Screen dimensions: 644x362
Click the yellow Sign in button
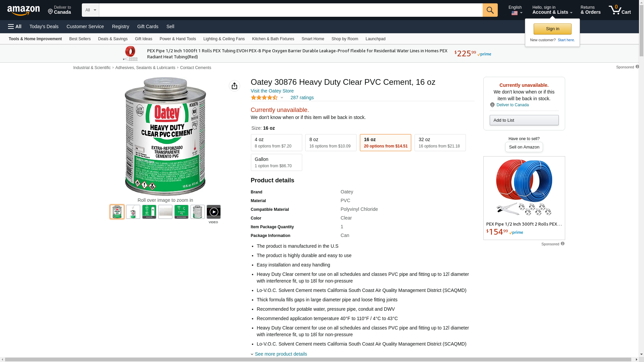click(x=552, y=29)
